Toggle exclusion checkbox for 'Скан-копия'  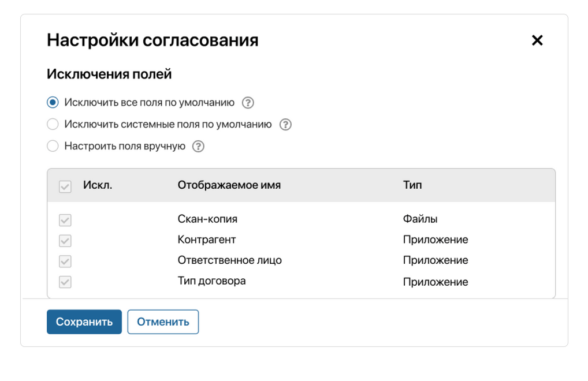click(64, 220)
